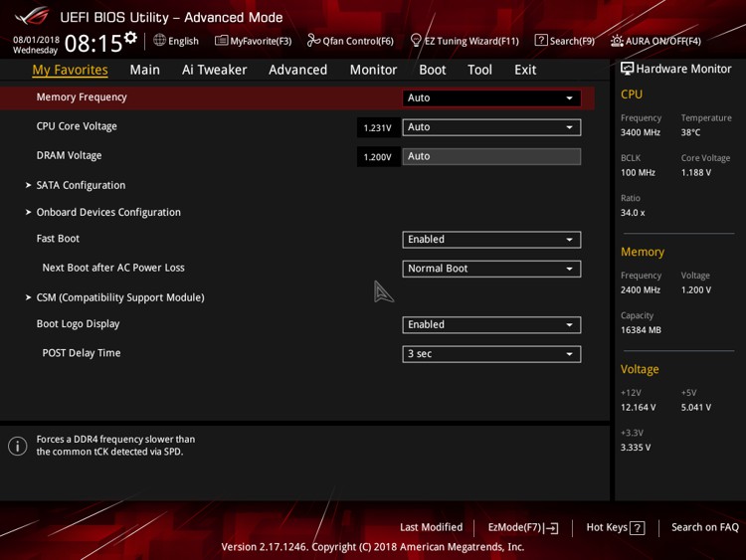Show Hot Keys help
The image size is (746, 560).
(x=616, y=527)
